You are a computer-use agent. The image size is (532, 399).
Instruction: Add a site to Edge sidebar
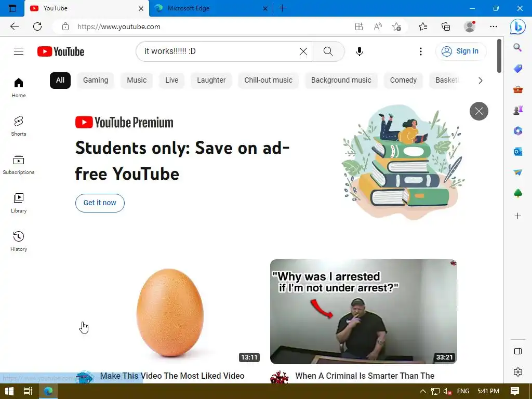(x=517, y=216)
